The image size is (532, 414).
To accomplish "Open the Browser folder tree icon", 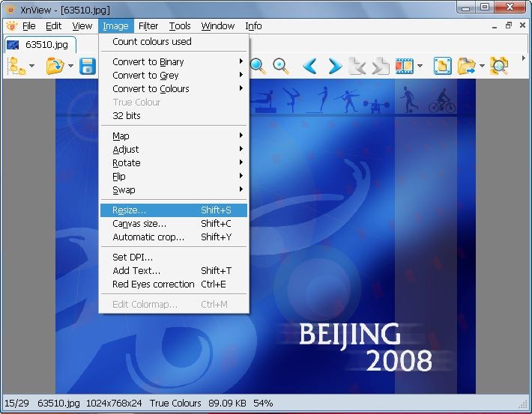I will point(17,66).
